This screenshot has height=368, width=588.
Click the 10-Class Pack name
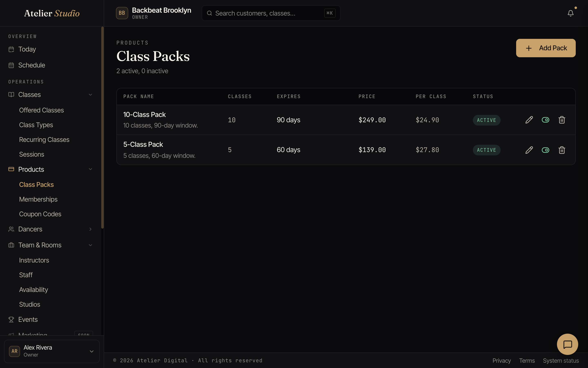[144, 115]
